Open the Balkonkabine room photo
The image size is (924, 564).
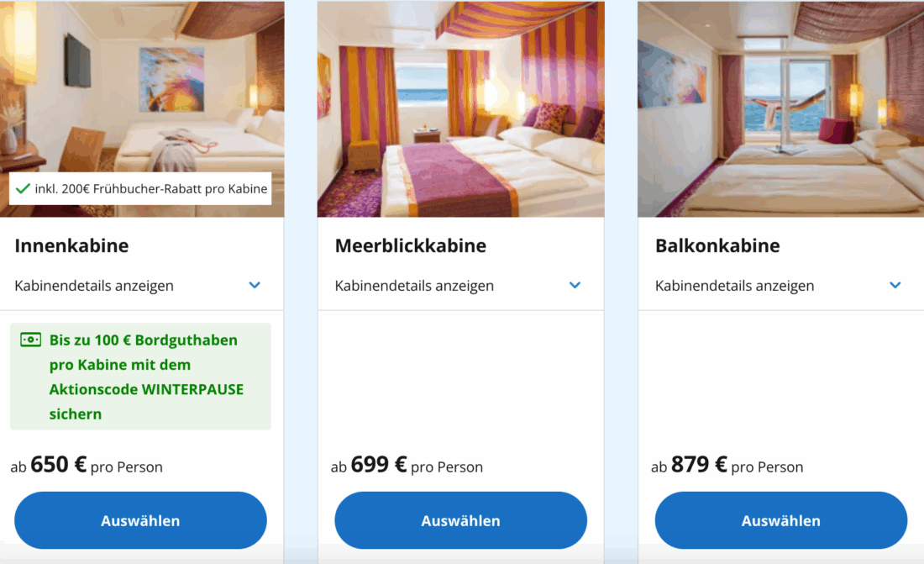tap(780, 109)
